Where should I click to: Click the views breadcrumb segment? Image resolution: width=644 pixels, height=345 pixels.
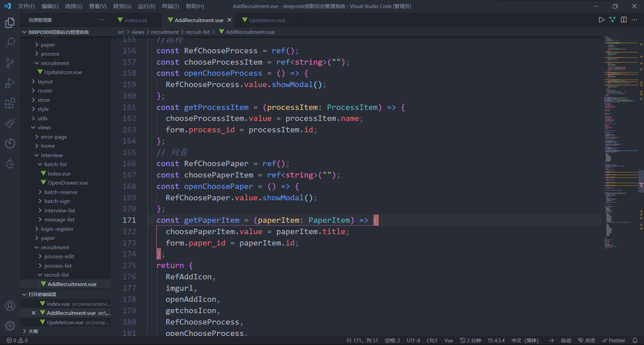pyautogui.click(x=138, y=32)
